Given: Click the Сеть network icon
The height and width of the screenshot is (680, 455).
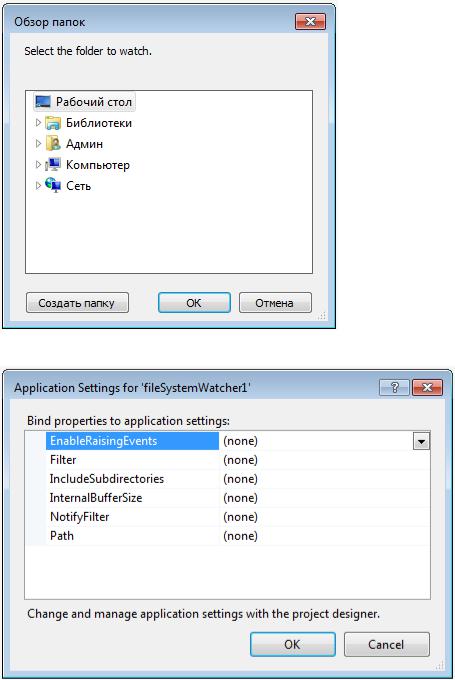Looking at the screenshot, I should pos(53,185).
